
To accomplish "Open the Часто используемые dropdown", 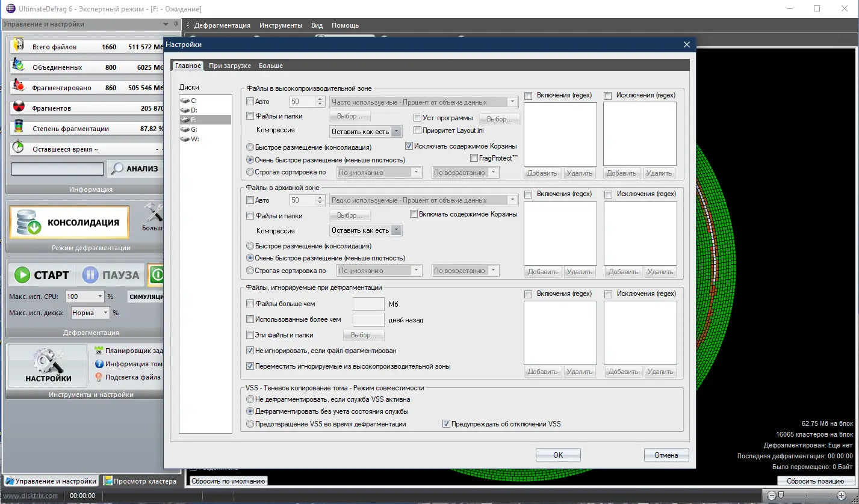I will [424, 102].
